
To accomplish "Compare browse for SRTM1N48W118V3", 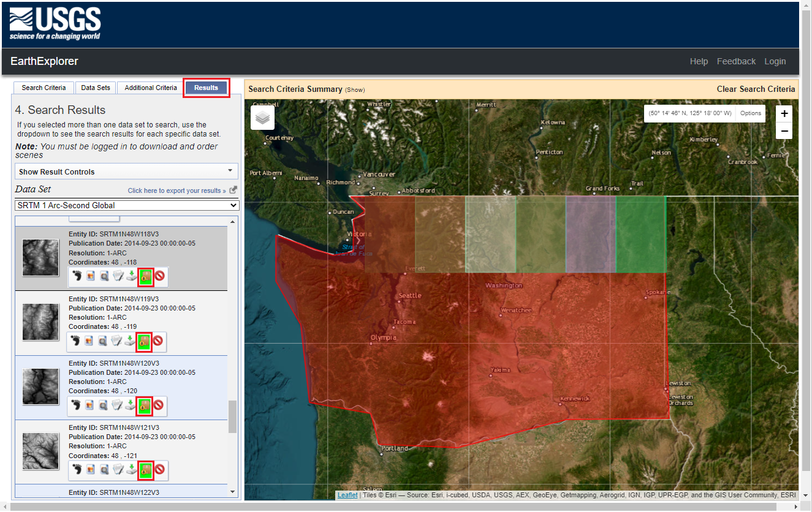I will coord(104,277).
